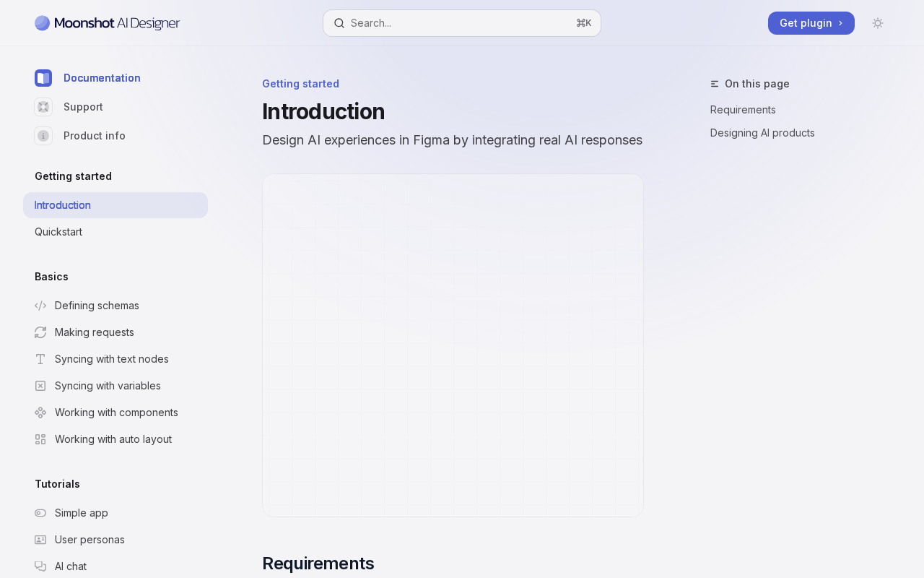Viewport: 924px width, 578px height.
Task: Jump to Designing AI products section
Action: click(762, 133)
